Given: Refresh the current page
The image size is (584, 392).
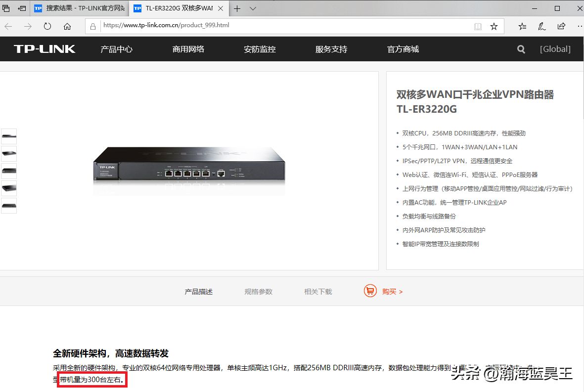Looking at the screenshot, I should (47, 26).
